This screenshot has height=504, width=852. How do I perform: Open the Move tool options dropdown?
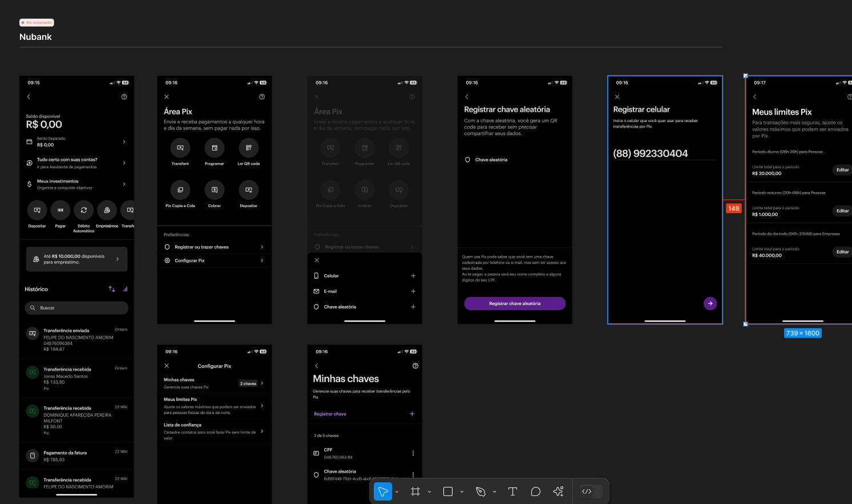397,491
